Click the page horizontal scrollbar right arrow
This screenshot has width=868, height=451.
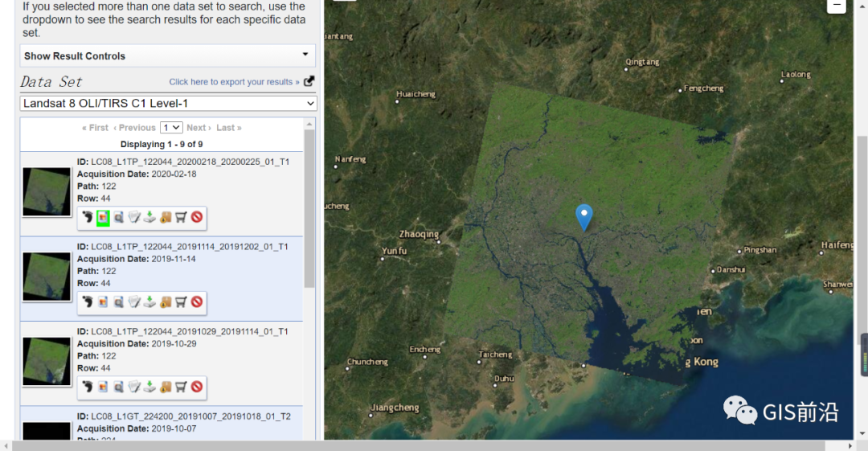(850, 446)
